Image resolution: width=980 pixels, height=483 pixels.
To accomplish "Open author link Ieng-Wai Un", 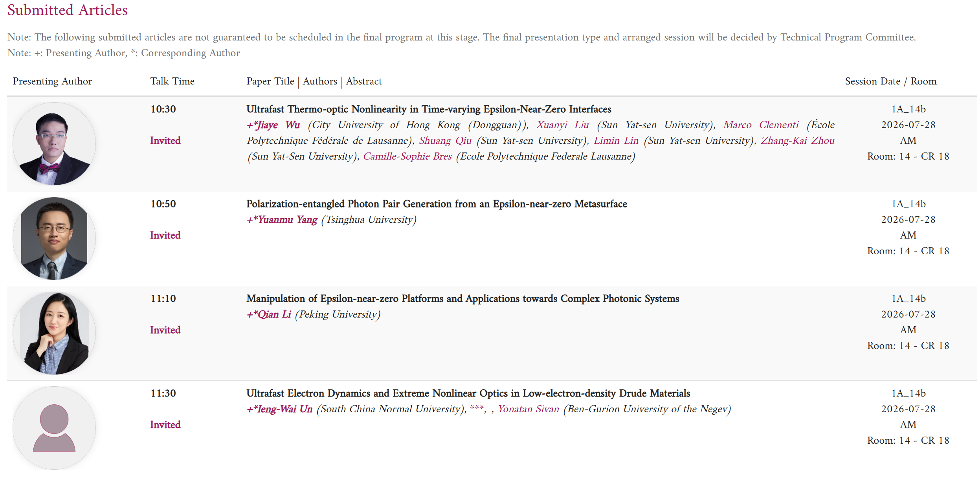I will 279,409.
